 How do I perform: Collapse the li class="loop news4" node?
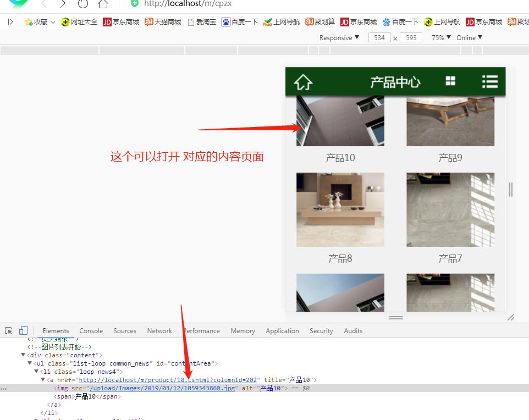[x=36, y=372]
